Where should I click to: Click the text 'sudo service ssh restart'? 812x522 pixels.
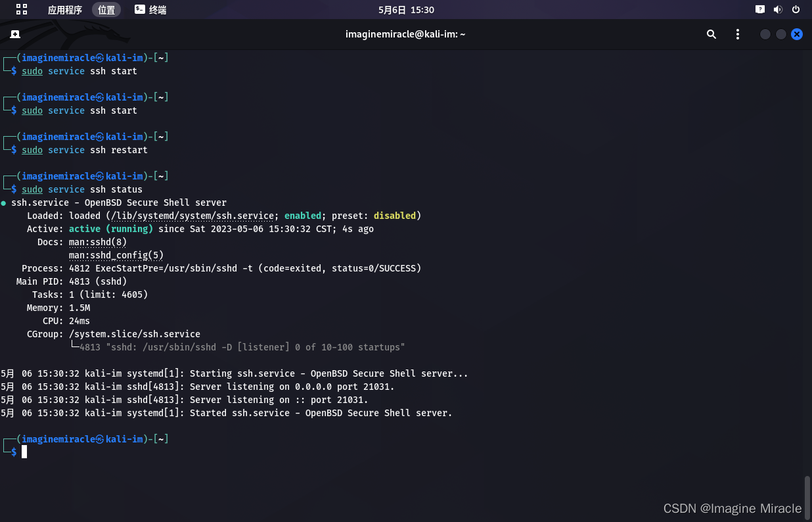pos(85,150)
